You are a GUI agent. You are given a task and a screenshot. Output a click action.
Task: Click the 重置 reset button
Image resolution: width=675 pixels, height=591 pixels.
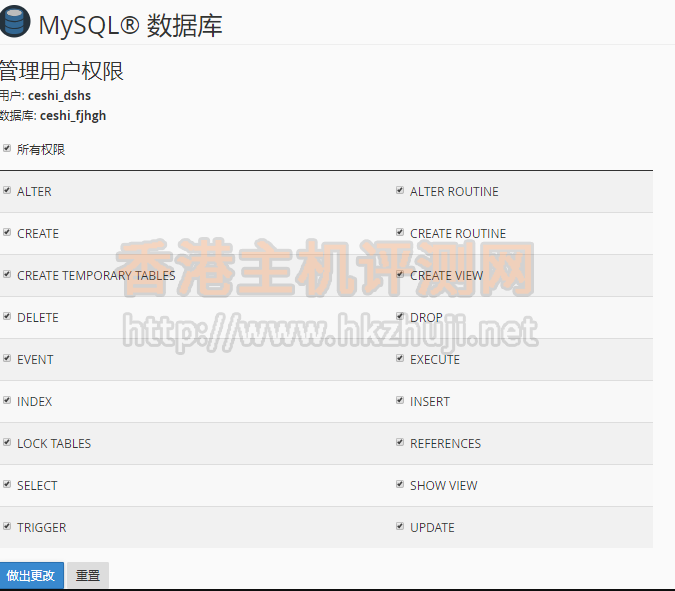click(x=88, y=575)
